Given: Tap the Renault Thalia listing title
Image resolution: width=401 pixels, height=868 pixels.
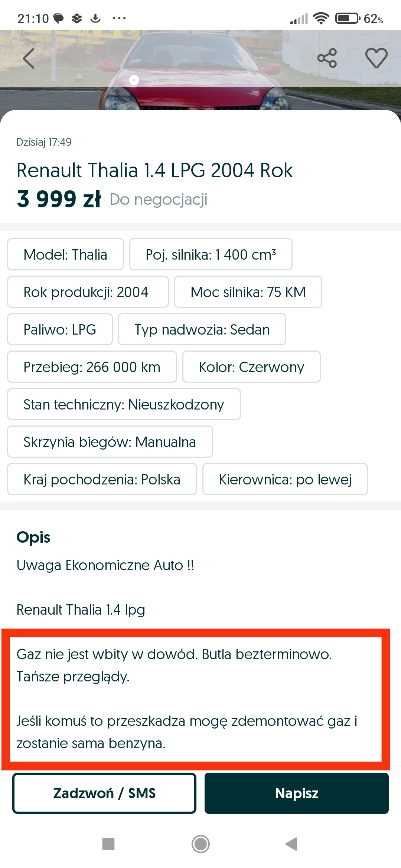Looking at the screenshot, I should tap(155, 171).
